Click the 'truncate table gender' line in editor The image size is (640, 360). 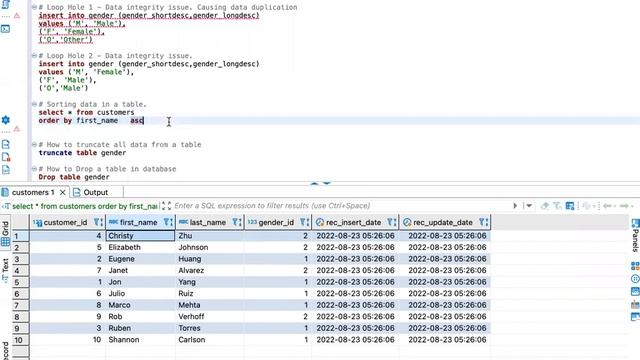[82, 153]
